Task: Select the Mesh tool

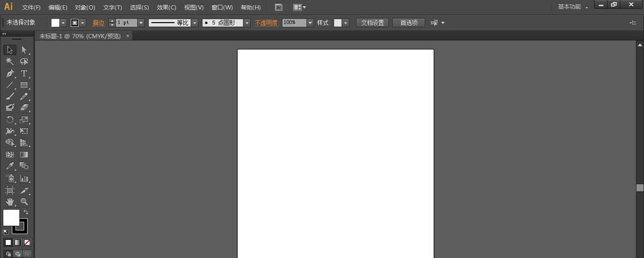Action: point(10,154)
